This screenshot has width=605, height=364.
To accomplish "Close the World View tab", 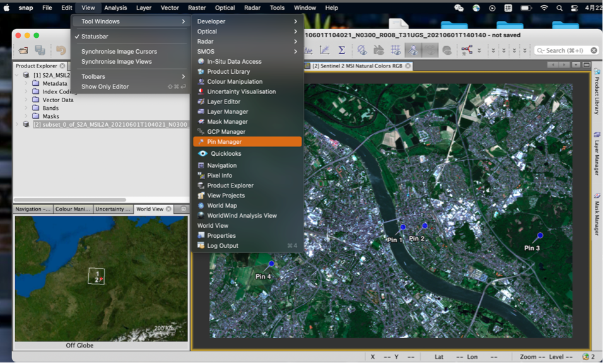I will click(x=169, y=209).
